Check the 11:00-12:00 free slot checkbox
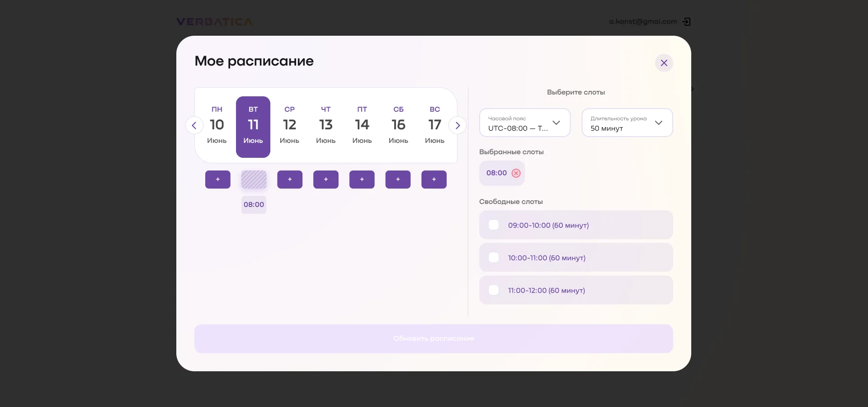Image resolution: width=868 pixels, height=407 pixels. tap(494, 290)
